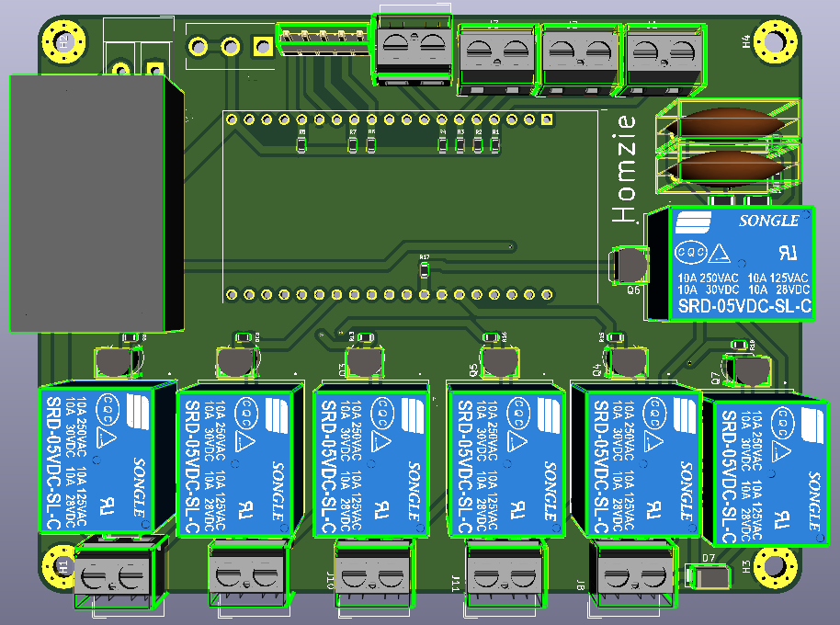Screen dimensions: 840x625
Task: Select the transistor beside the Q4 label
Action: [x=626, y=361]
